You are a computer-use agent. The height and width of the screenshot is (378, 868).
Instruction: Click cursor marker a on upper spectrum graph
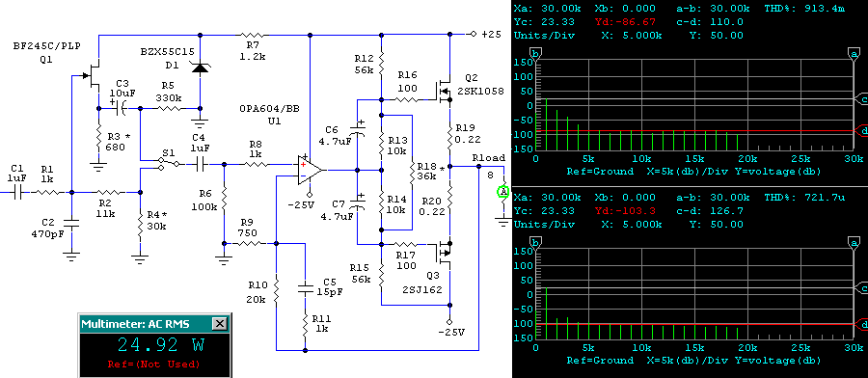coord(854,53)
